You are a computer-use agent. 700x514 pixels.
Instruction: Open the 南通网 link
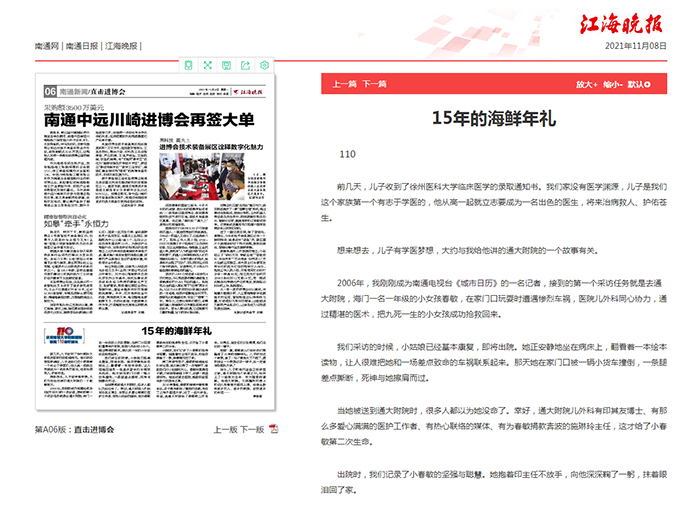click(47, 46)
